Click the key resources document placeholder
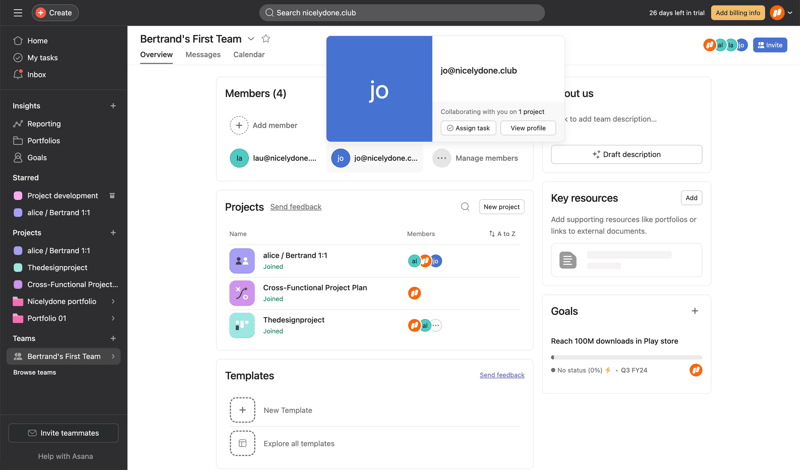800x470 pixels. coord(627,260)
